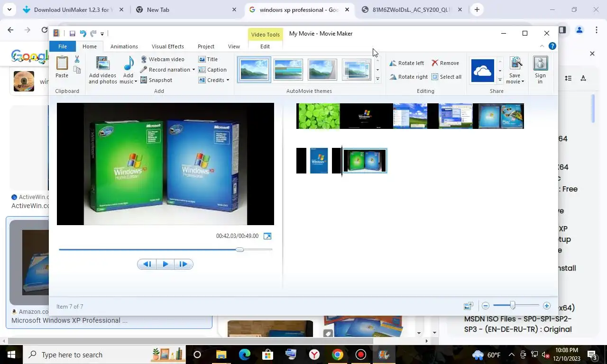Image resolution: width=607 pixels, height=364 pixels.
Task: Select the two-box Windows XP clip
Action: coord(365,161)
